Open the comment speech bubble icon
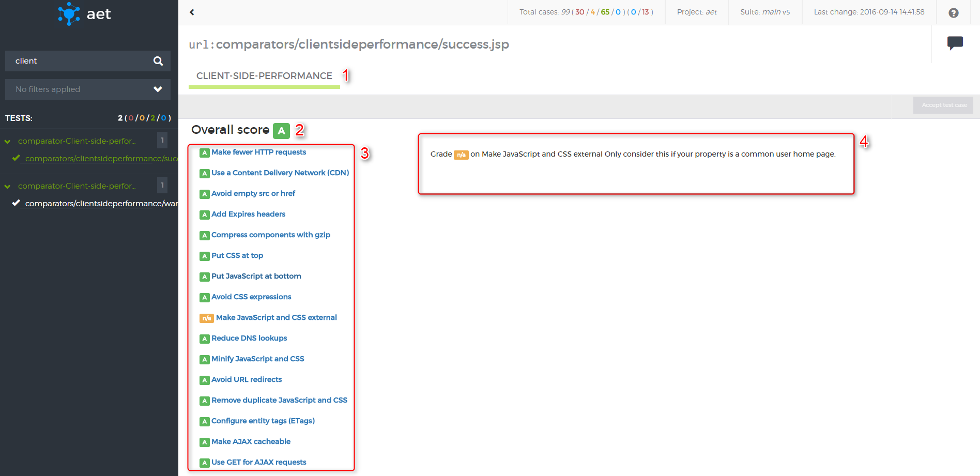Viewport: 980px width, 476px height. (955, 43)
